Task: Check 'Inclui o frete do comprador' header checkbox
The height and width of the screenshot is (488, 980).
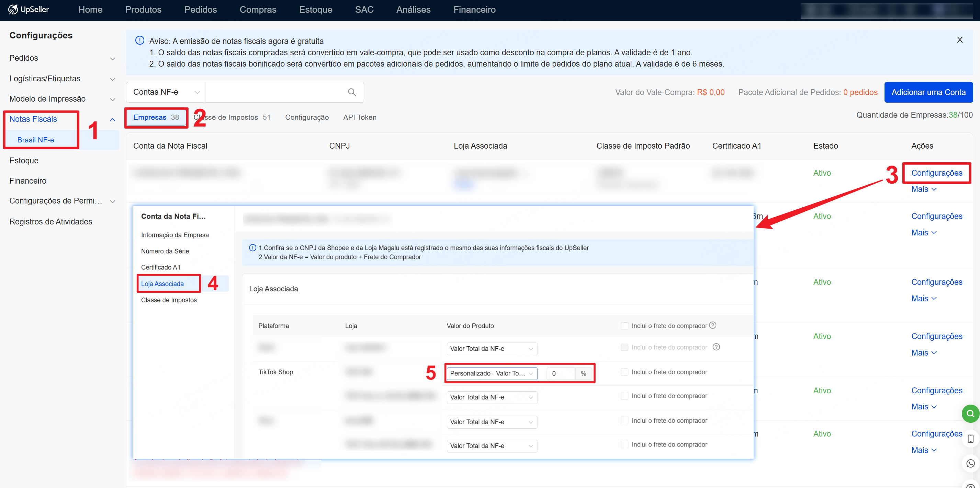Action: tap(624, 326)
